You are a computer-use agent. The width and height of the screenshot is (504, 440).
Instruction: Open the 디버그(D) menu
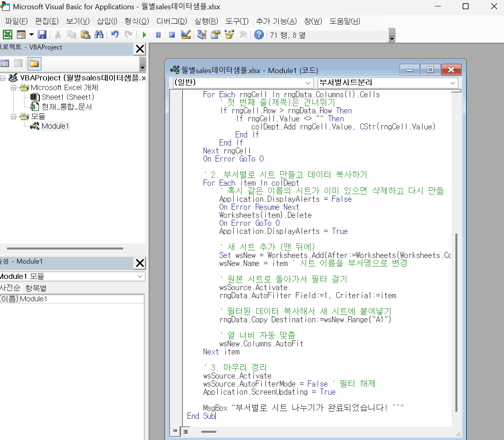coord(171,21)
